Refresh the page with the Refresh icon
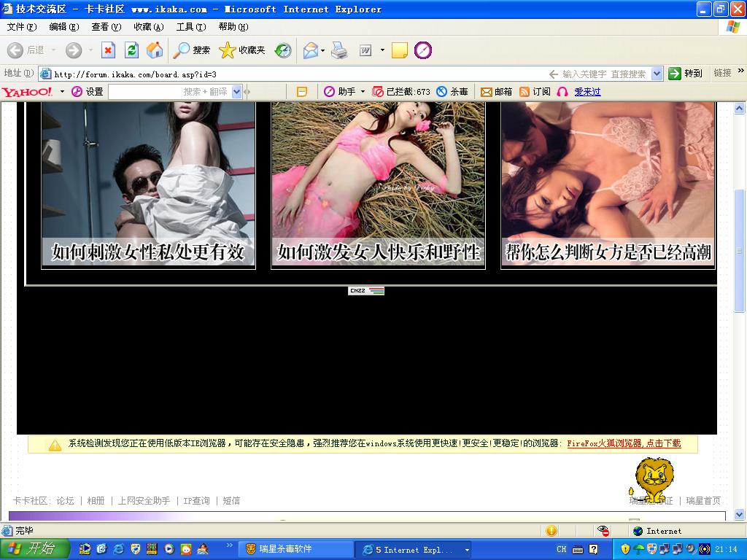 point(131,50)
